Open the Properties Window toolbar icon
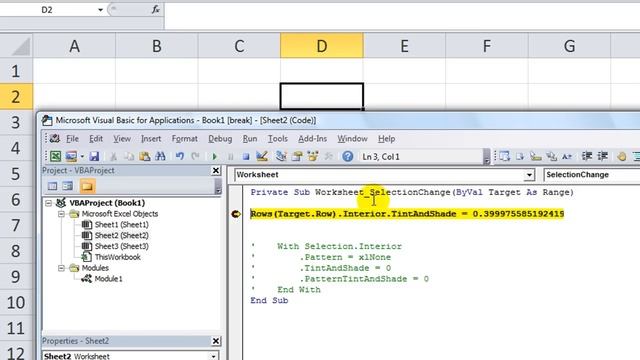This screenshot has height=360, width=640. [297, 156]
